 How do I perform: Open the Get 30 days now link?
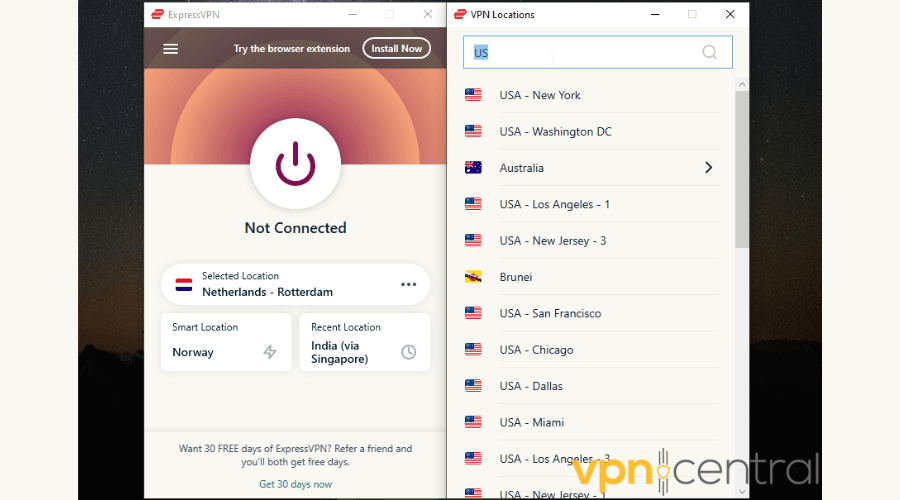tap(296, 484)
